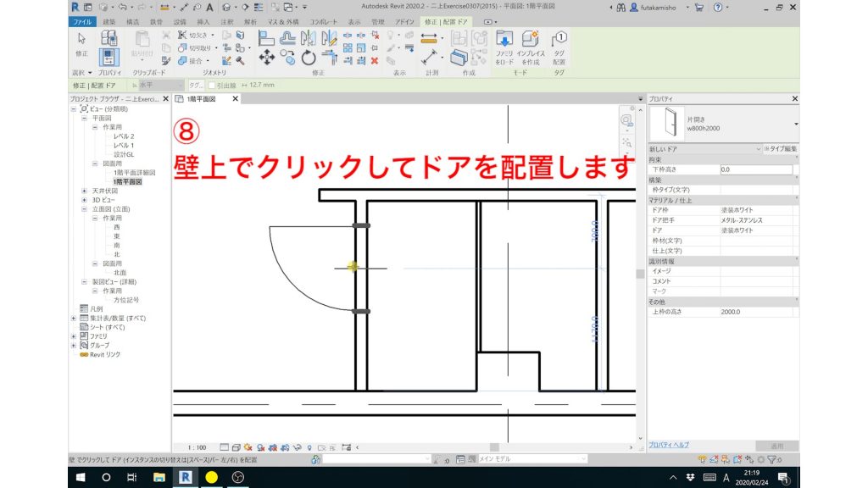Collapse the 平面図 node in the project browser
The image size is (868, 488).
[x=84, y=118]
